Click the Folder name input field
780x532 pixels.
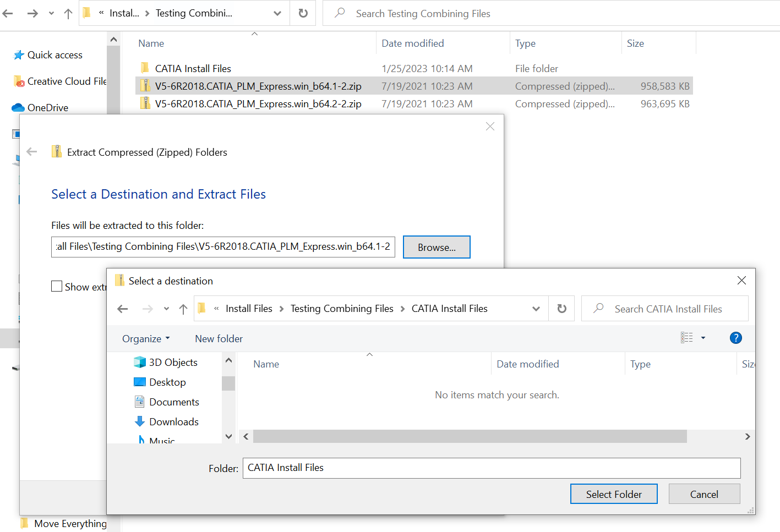point(492,468)
